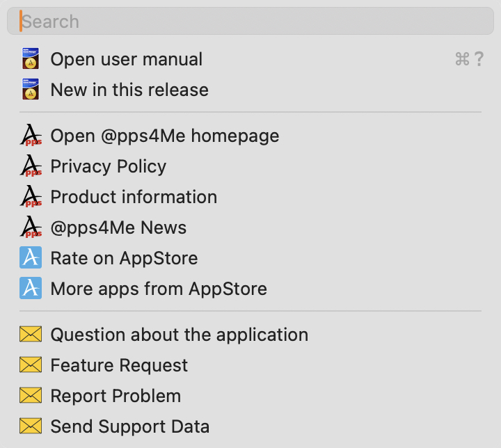Click the envelope icon next to Report Problem

[31, 396]
